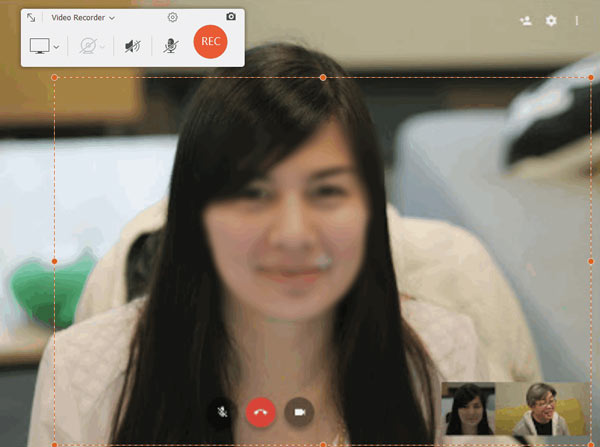Enable microphone in the recorder toolbar

click(x=171, y=46)
